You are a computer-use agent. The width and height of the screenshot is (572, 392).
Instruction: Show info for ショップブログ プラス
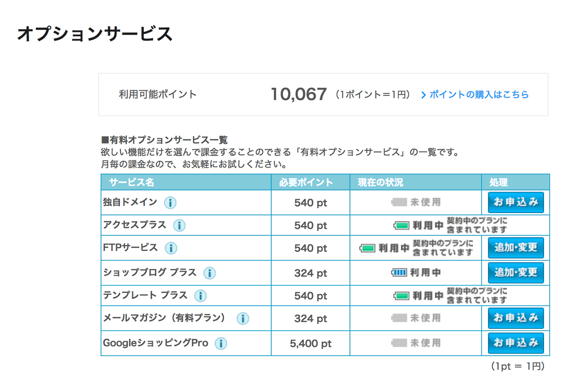pyautogui.click(x=210, y=273)
